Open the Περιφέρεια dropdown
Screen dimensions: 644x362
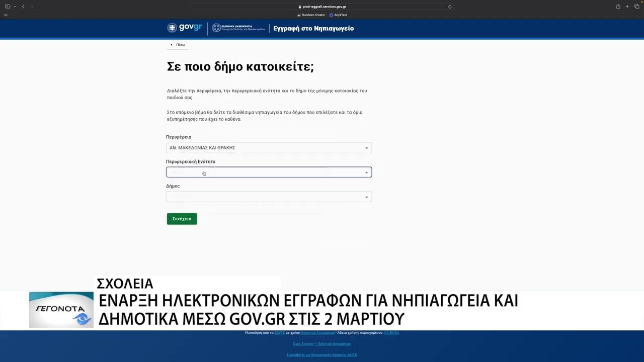coord(269,148)
